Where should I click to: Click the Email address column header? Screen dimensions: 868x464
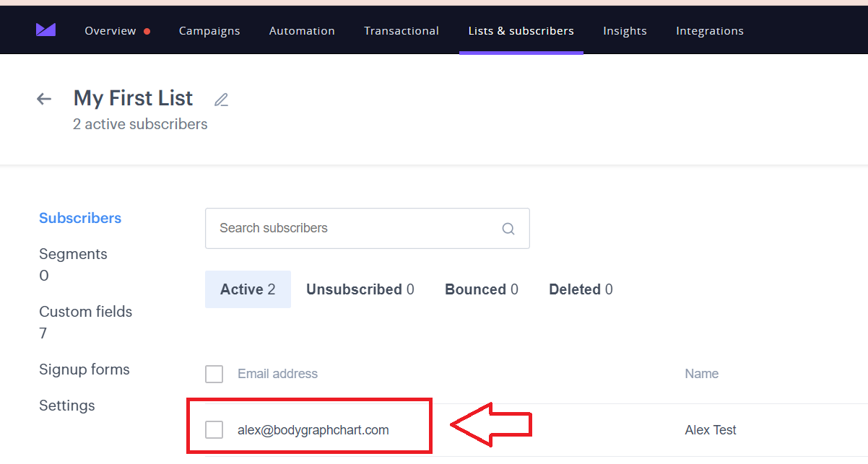pos(278,374)
